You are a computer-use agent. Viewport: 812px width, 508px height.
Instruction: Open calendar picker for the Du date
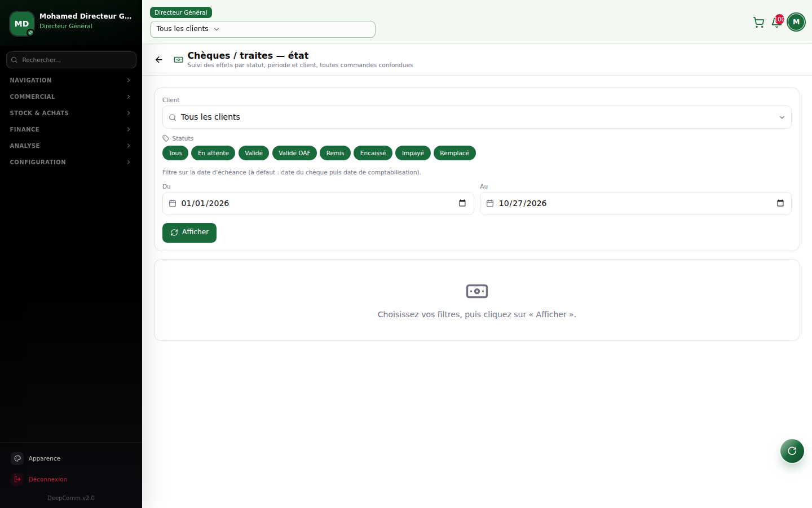coord(462,203)
